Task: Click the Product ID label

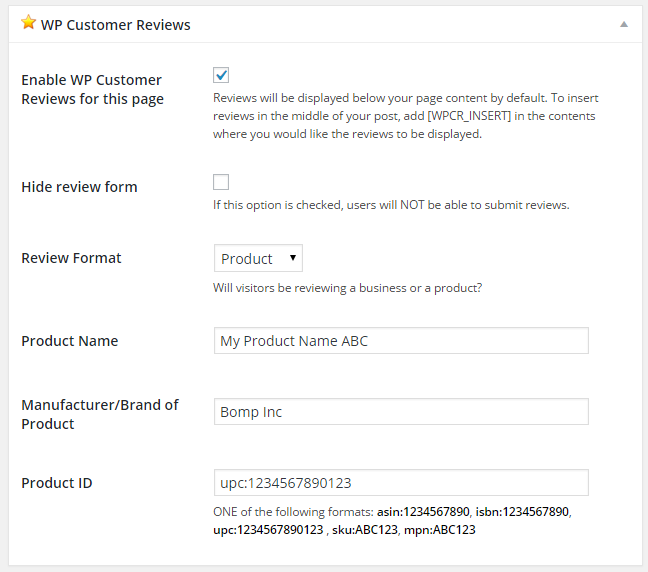Action: point(57,483)
